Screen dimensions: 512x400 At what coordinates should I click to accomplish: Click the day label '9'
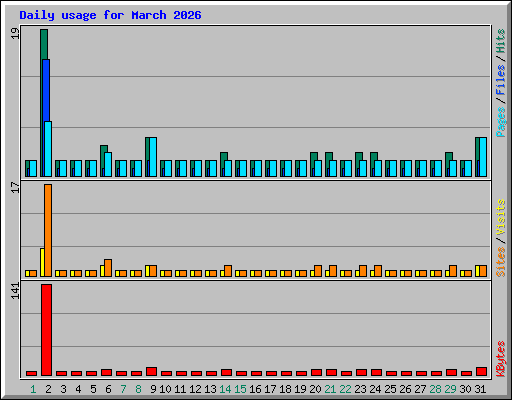point(153,389)
